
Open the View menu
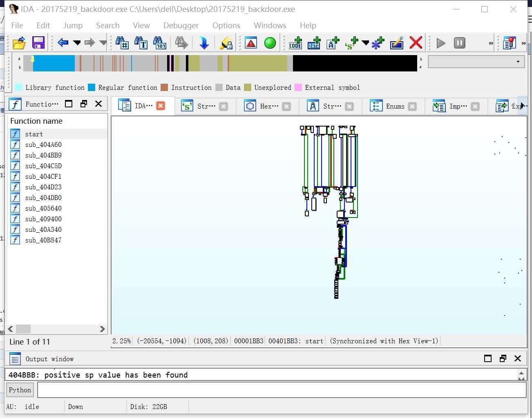pyautogui.click(x=141, y=25)
